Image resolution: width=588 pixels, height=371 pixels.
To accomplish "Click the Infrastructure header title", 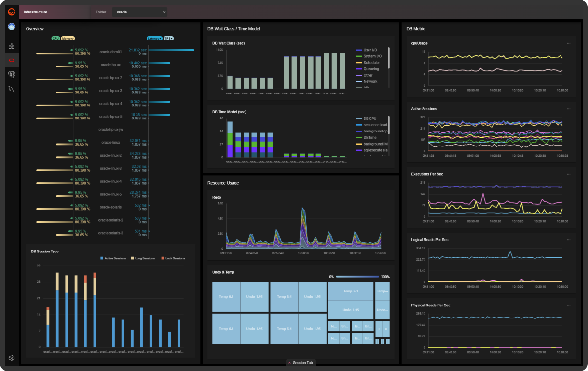I will pyautogui.click(x=35, y=12).
